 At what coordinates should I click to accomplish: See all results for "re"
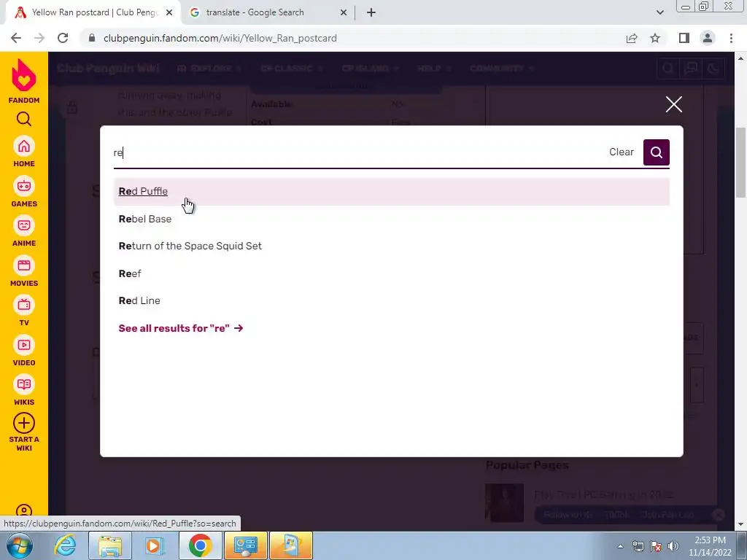pyautogui.click(x=181, y=328)
